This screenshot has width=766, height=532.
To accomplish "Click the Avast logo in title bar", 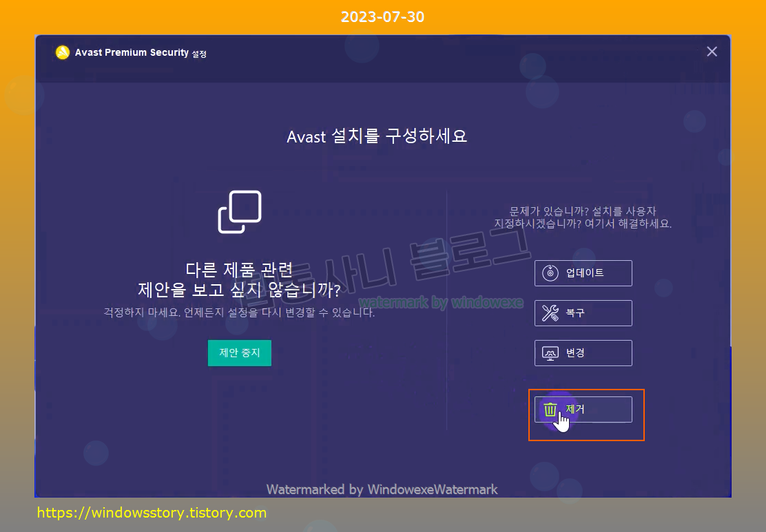I will point(63,52).
